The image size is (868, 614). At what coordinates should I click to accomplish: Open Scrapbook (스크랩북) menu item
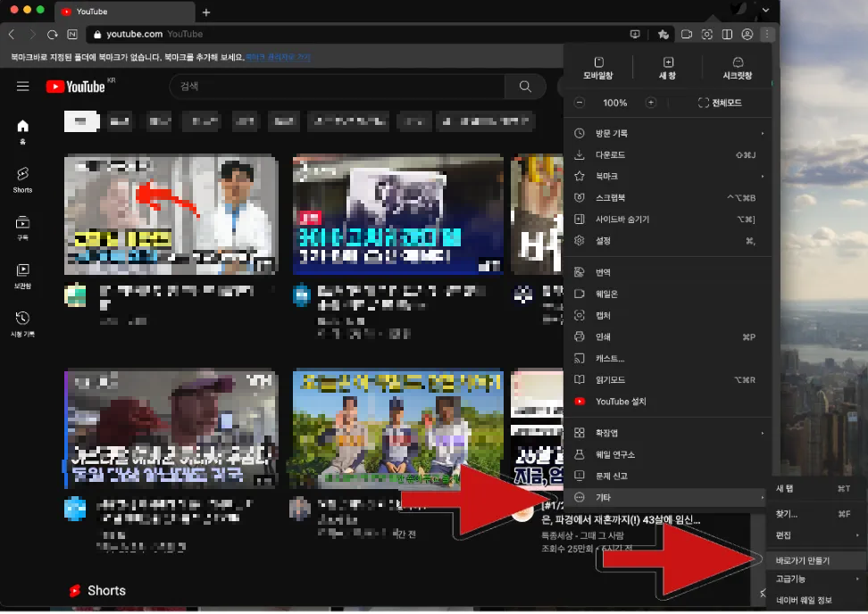click(x=668, y=198)
